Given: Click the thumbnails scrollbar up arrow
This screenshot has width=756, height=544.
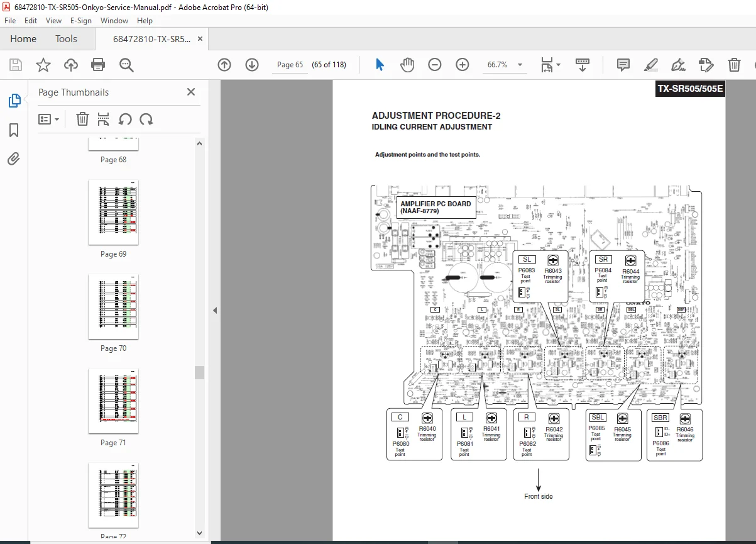Looking at the screenshot, I should [x=200, y=143].
